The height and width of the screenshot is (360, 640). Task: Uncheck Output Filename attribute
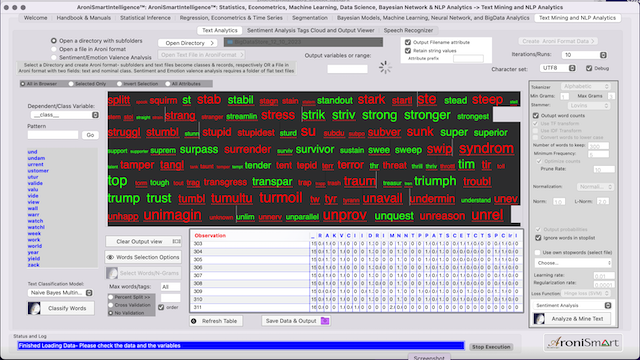coord(408,42)
